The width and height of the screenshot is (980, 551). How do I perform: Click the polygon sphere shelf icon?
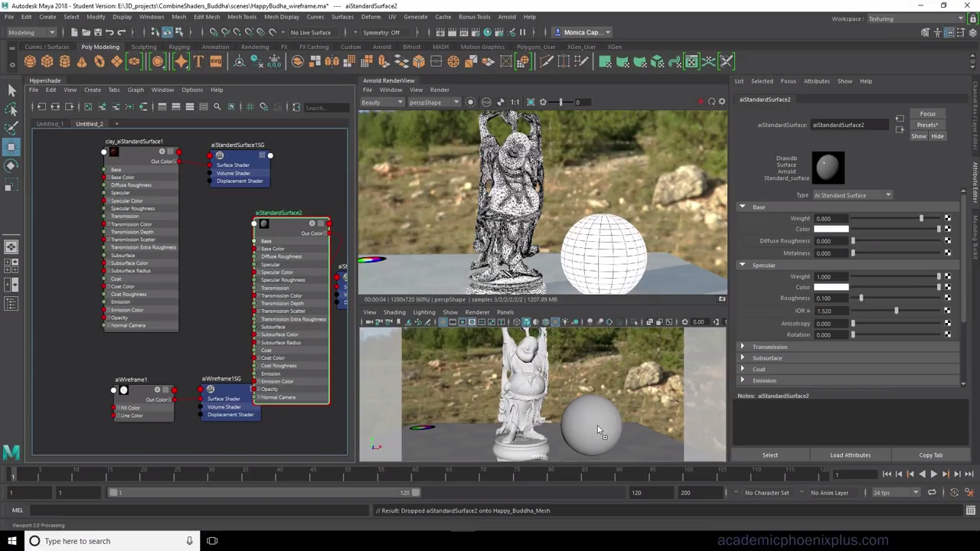[30, 62]
